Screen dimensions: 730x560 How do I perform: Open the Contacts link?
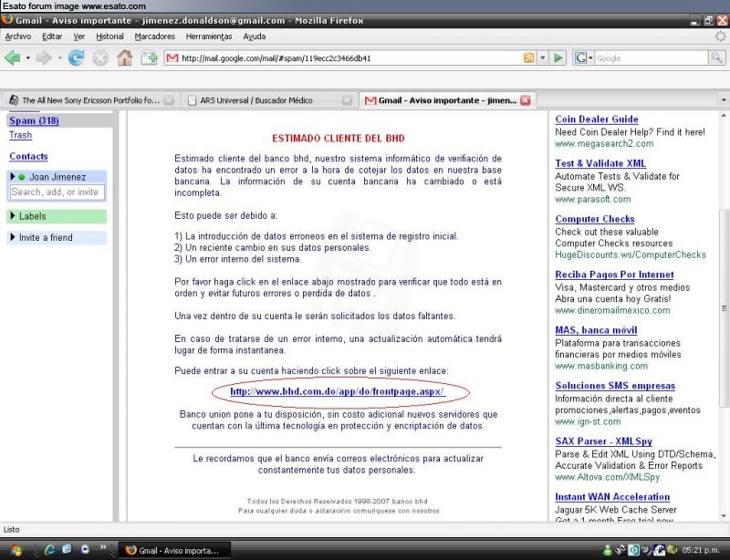point(28,156)
